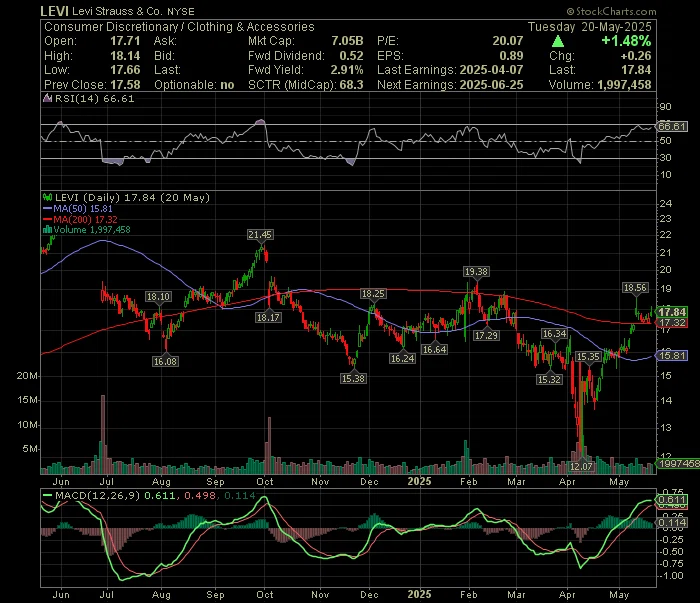Click the SCTR (MidCap) value 68.3
This screenshot has height=603, width=700.
(x=351, y=85)
